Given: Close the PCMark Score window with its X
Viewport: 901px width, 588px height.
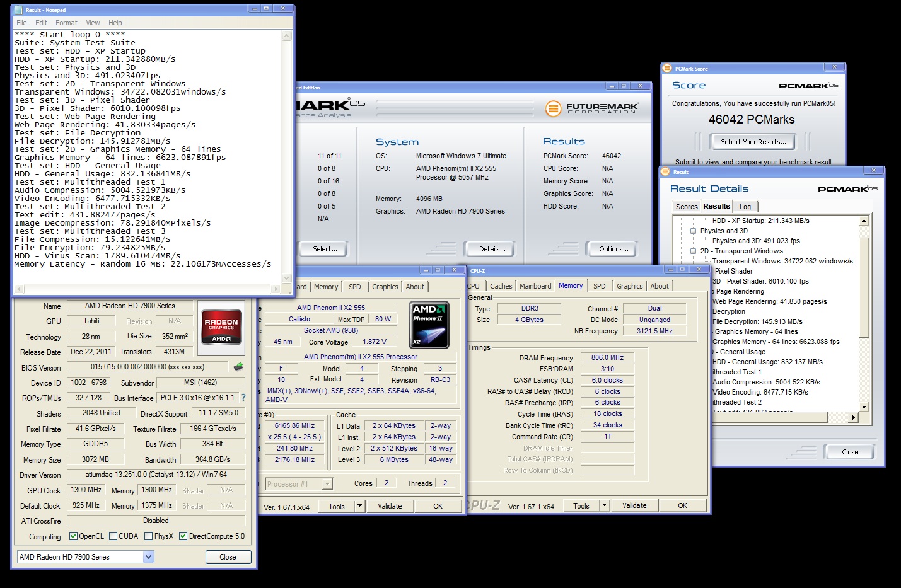Looking at the screenshot, I should pyautogui.click(x=834, y=67).
